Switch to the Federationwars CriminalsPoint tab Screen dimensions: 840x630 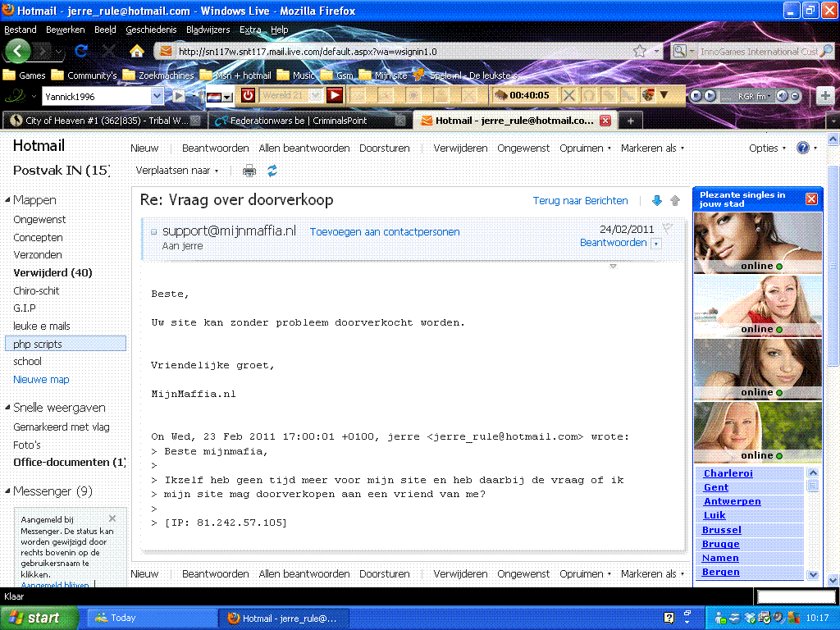click(309, 121)
